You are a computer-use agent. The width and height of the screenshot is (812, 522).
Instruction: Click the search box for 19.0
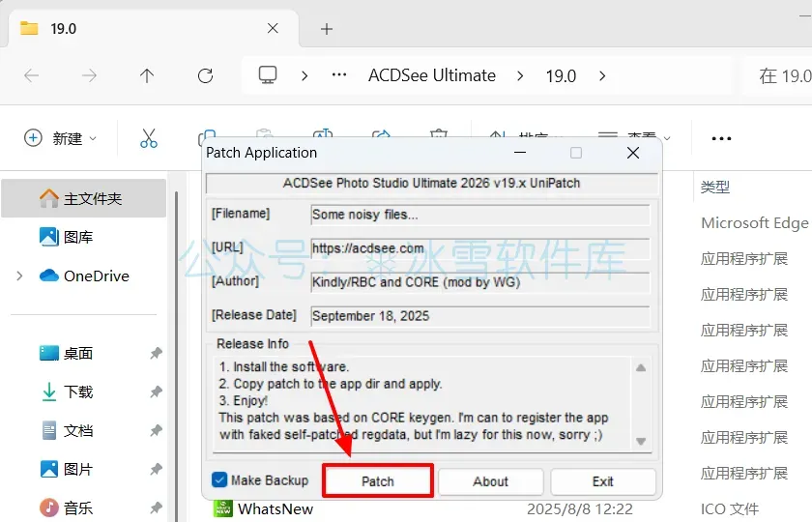pyautogui.click(x=779, y=76)
